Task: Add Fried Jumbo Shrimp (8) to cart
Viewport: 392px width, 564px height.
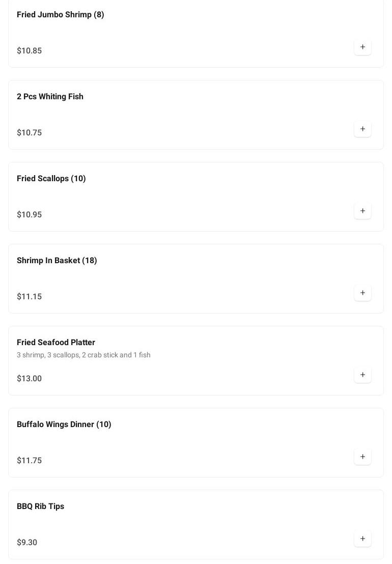Action: [362, 47]
